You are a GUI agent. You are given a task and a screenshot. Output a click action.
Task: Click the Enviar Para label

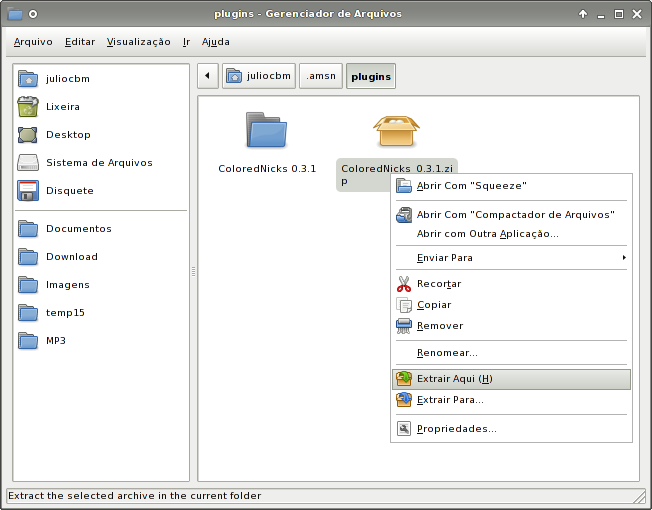[445, 258]
